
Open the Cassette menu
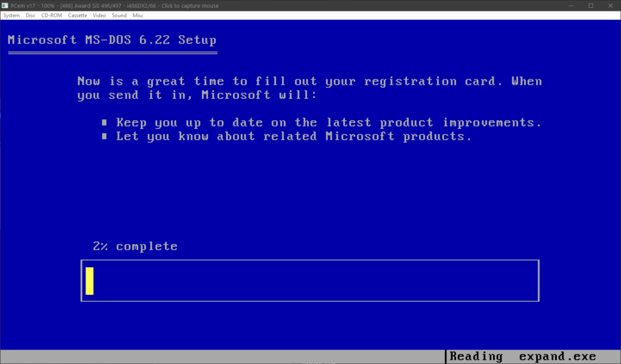(x=77, y=15)
